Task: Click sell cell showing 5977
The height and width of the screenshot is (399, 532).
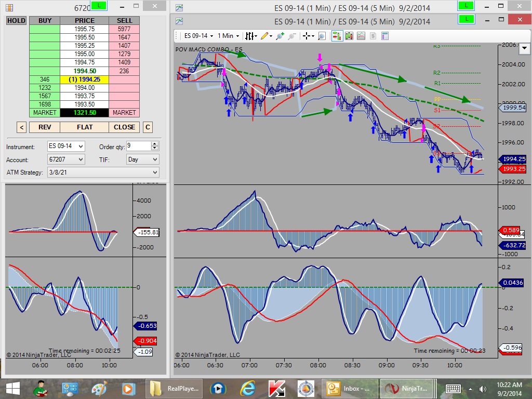Action: coord(124,29)
